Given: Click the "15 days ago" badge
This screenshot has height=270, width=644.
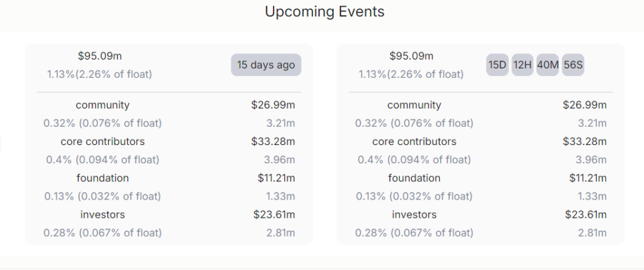Looking at the screenshot, I should (265, 65).
